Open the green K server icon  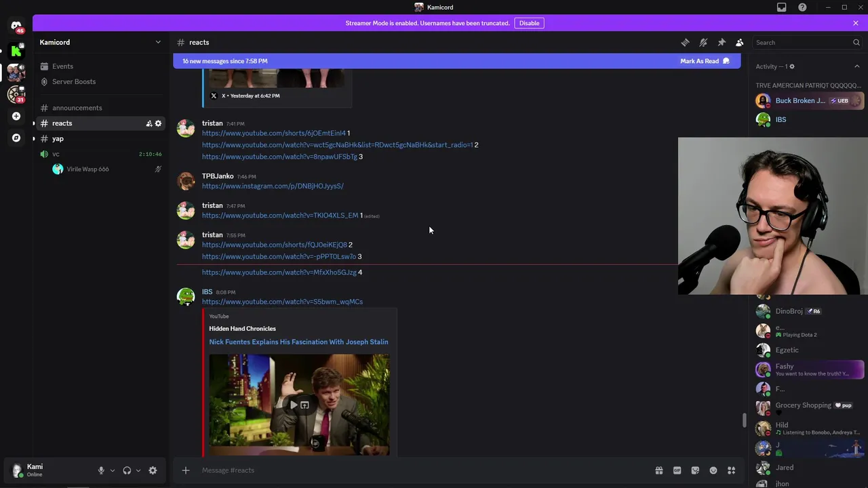coord(16,51)
